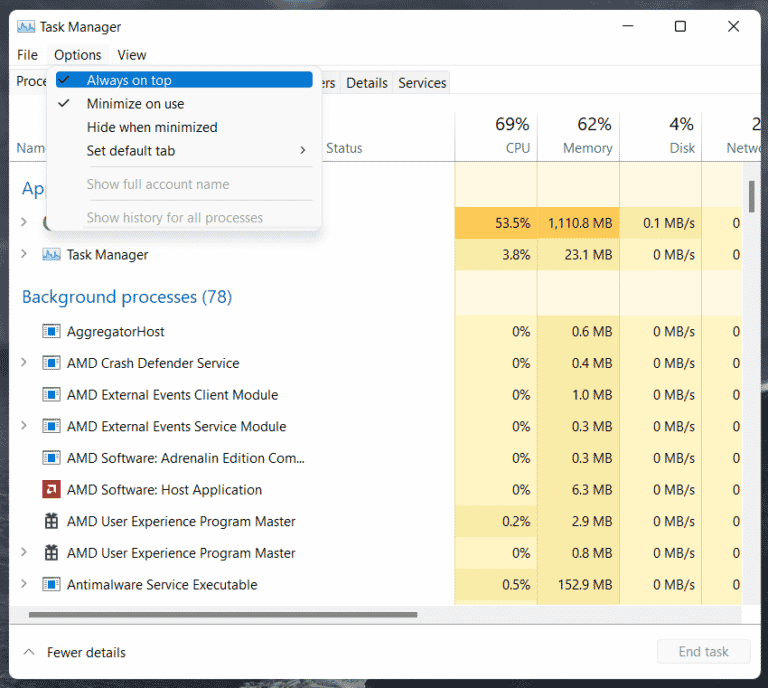Toggle Minimize on use option
768x688 pixels.
tap(184, 104)
